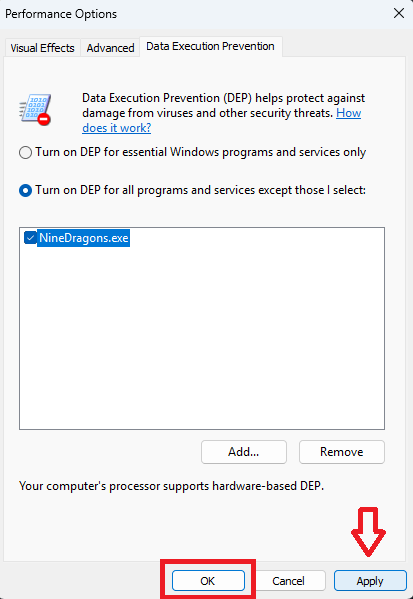This screenshot has width=413, height=599.
Task: Cancel the Performance Options changes
Action: [x=288, y=581]
